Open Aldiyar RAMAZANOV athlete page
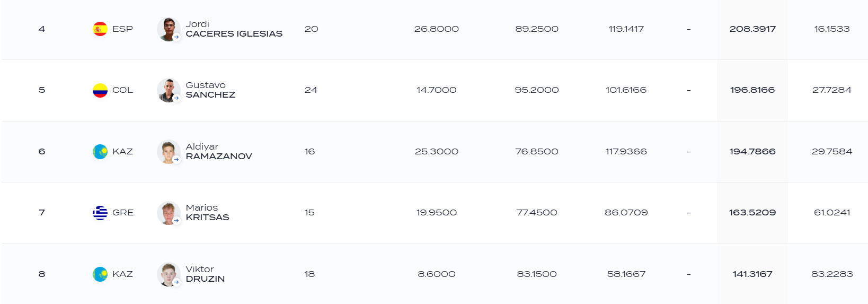Screen dimensions: 868x304 [x=219, y=151]
